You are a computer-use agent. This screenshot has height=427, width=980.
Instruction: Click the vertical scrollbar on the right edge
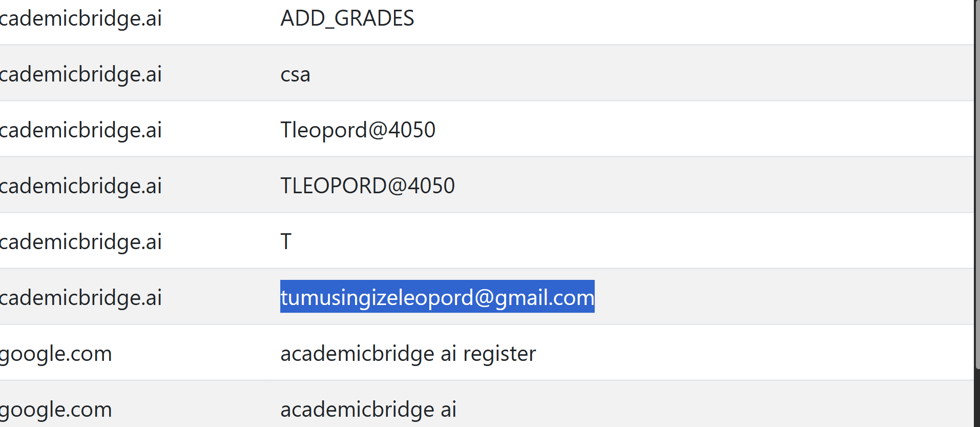pyautogui.click(x=976, y=205)
